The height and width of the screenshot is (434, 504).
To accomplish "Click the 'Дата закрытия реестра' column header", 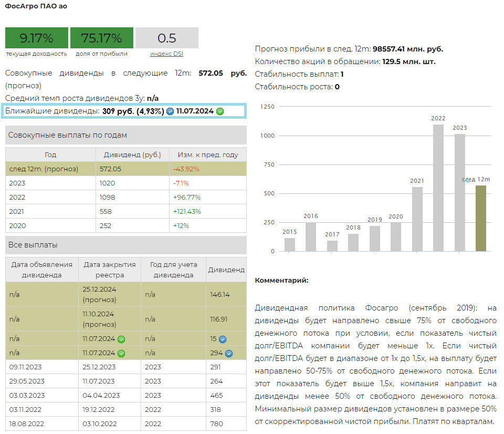I will [x=109, y=270].
